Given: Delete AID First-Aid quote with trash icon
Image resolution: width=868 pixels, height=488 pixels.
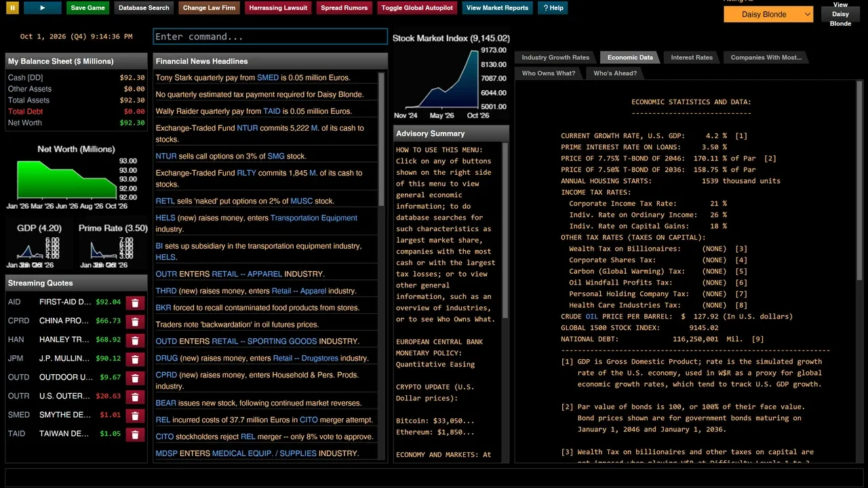Looking at the screenshot, I should click(135, 303).
